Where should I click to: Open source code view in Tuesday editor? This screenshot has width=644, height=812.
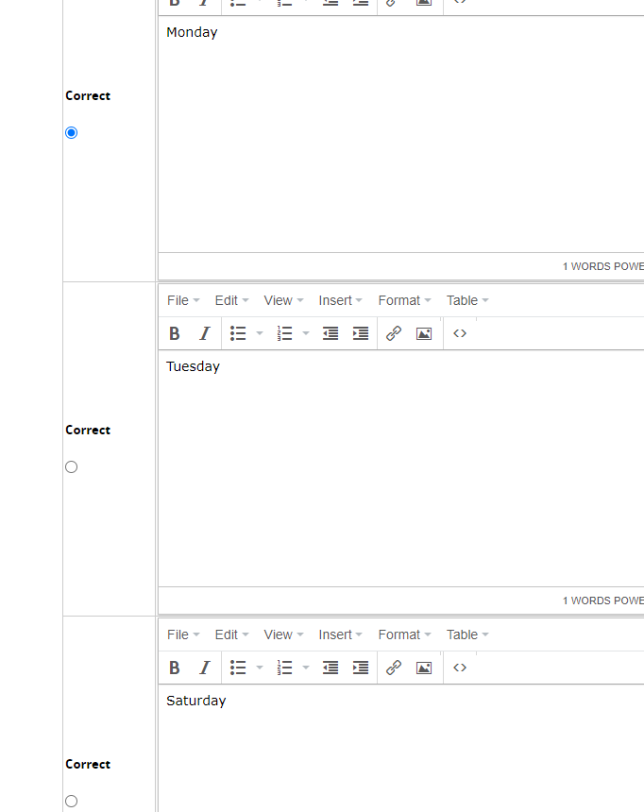[460, 333]
